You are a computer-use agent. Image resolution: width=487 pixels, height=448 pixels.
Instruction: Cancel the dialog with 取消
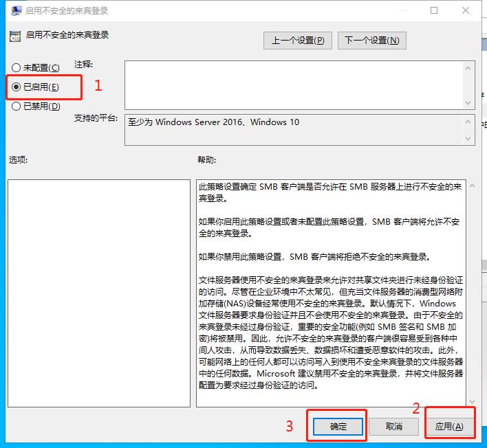pos(394,427)
